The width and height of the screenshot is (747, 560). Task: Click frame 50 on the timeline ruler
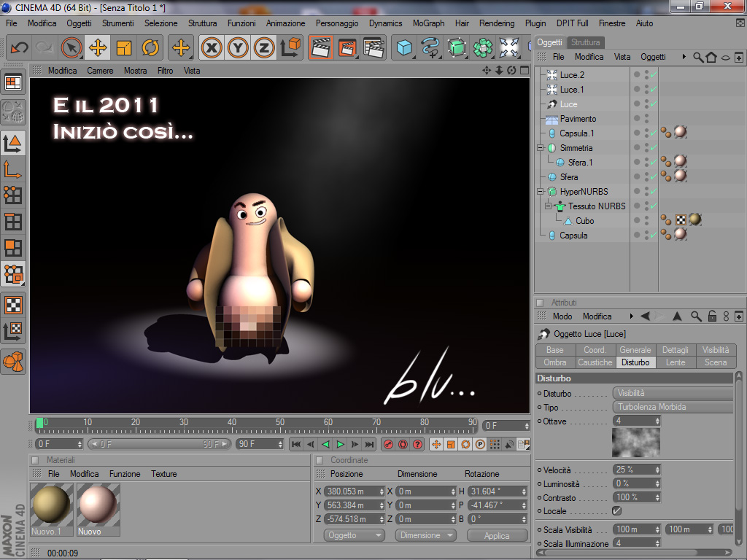280,424
